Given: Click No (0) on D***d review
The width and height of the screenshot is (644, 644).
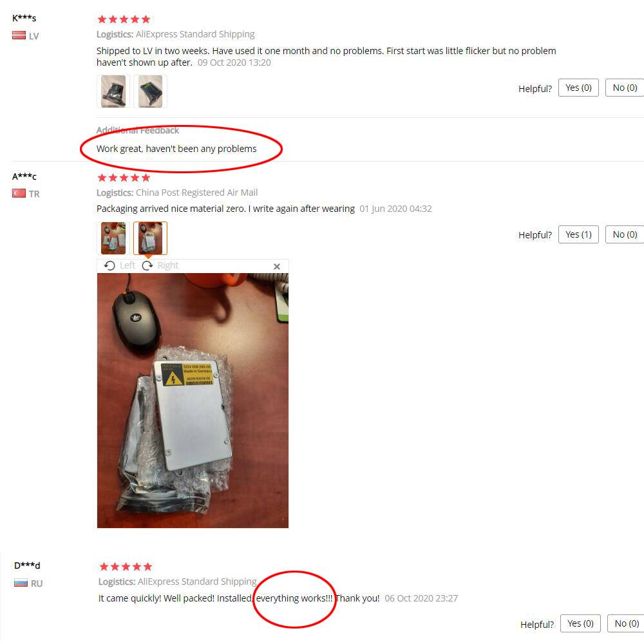Looking at the screenshot, I should coord(627,623).
